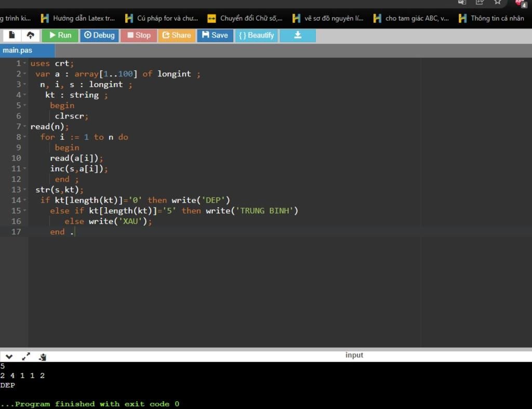Click 'inc(s,a[i])' in the code
532x409 pixels.
[x=79, y=169]
